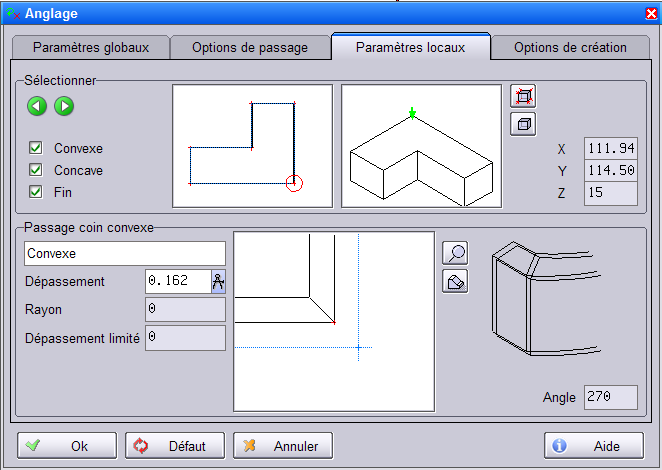Click the Annuler button
Screen dimensions: 662x470
click(x=283, y=446)
